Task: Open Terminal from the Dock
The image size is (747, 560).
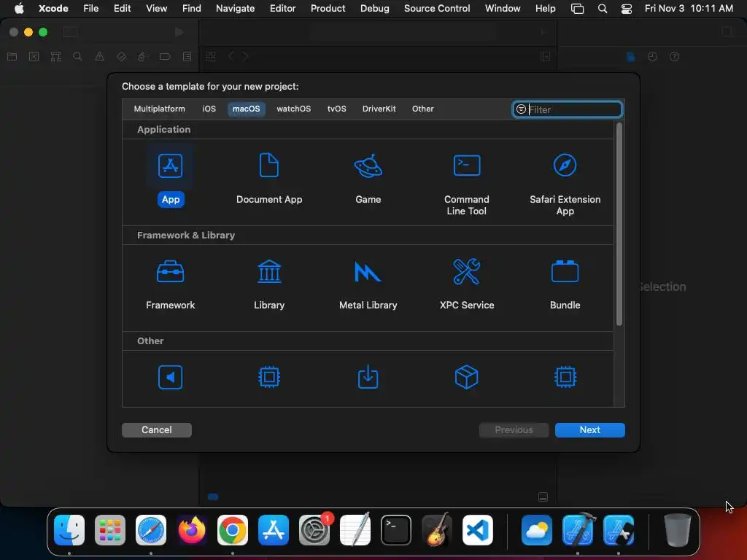Action: coord(396,530)
